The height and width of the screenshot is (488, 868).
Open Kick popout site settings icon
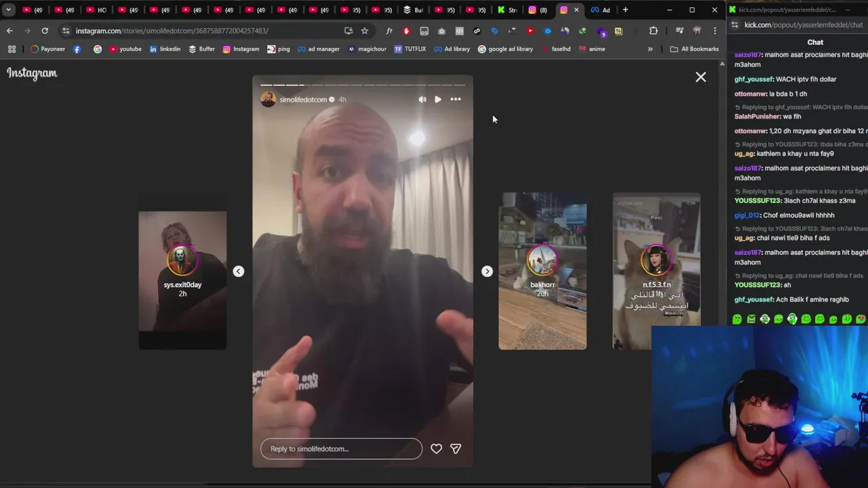[735, 25]
